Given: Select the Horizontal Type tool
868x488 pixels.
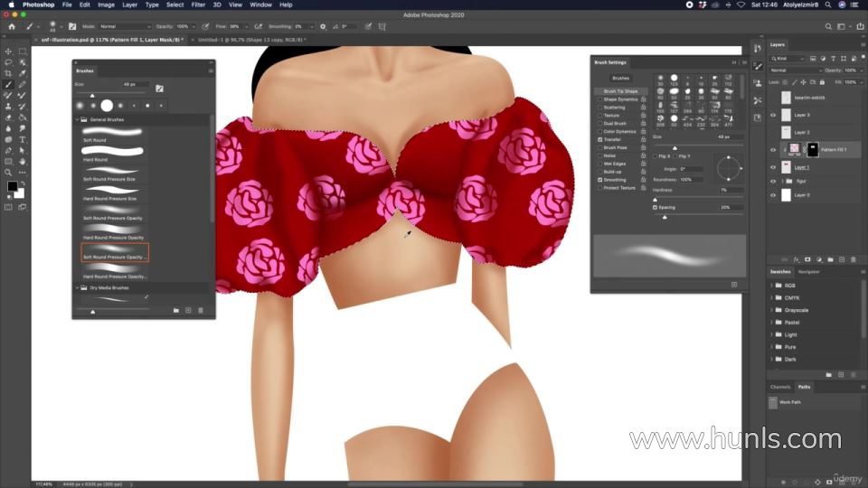Looking at the screenshot, I should (23, 139).
